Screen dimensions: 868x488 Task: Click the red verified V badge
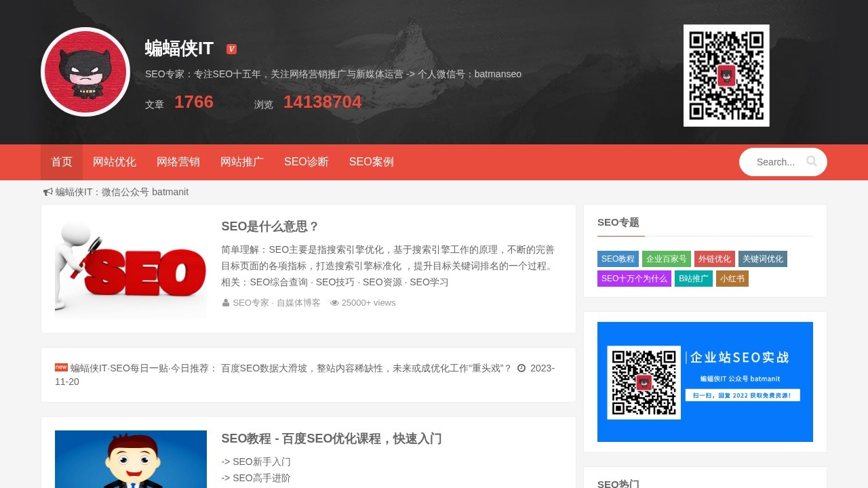(x=231, y=49)
